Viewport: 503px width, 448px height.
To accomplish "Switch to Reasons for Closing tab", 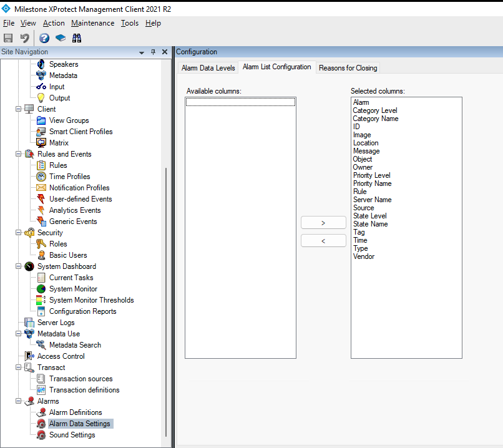I will pyautogui.click(x=348, y=68).
